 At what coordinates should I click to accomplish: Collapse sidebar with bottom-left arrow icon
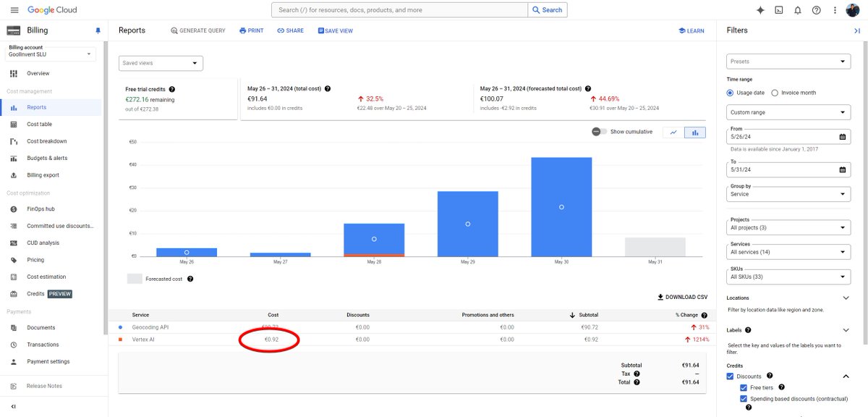tap(13, 407)
